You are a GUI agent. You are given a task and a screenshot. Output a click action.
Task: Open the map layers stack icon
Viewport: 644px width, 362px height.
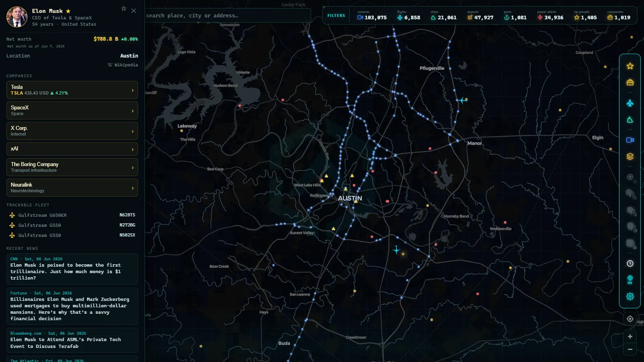(x=630, y=156)
